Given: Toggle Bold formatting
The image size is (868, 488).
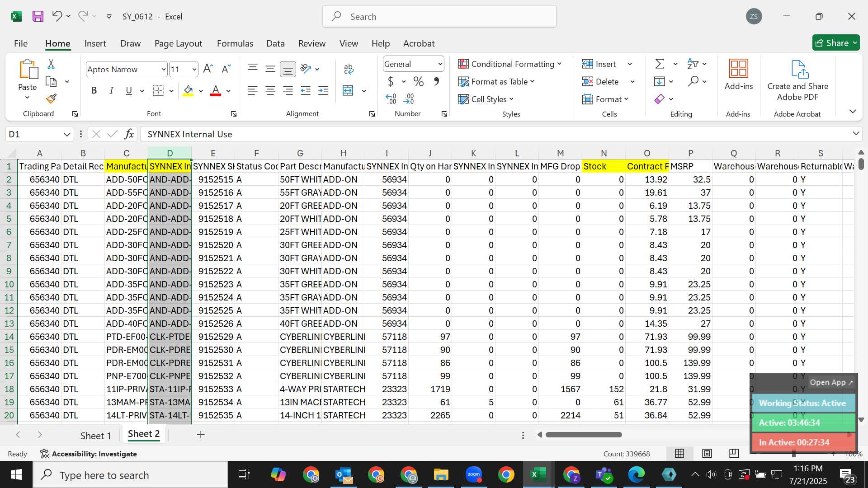Looking at the screenshot, I should (x=94, y=90).
